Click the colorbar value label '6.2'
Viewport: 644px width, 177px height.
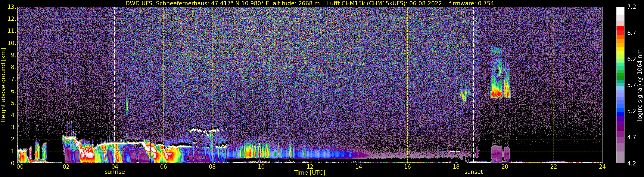point(632,59)
